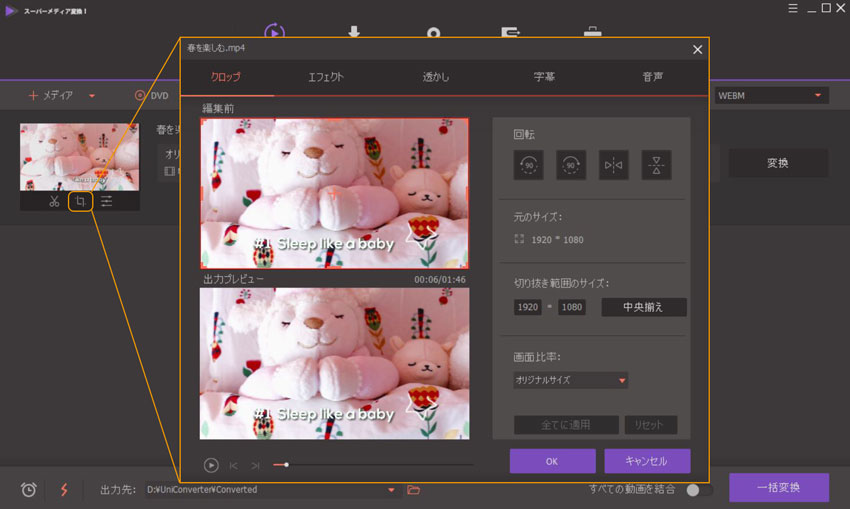850x509 pixels.
Task: Click the OK button
Action: (x=552, y=461)
